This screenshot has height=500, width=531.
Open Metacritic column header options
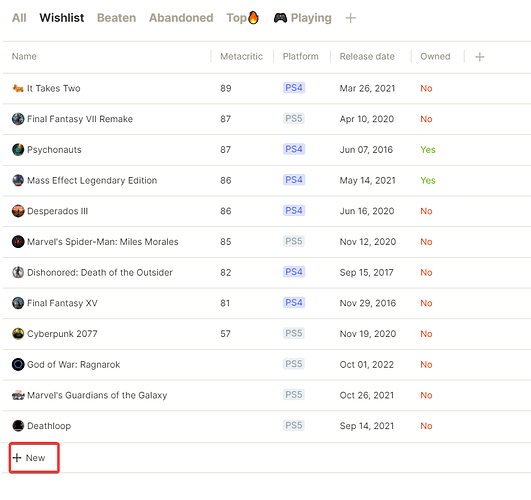click(241, 57)
